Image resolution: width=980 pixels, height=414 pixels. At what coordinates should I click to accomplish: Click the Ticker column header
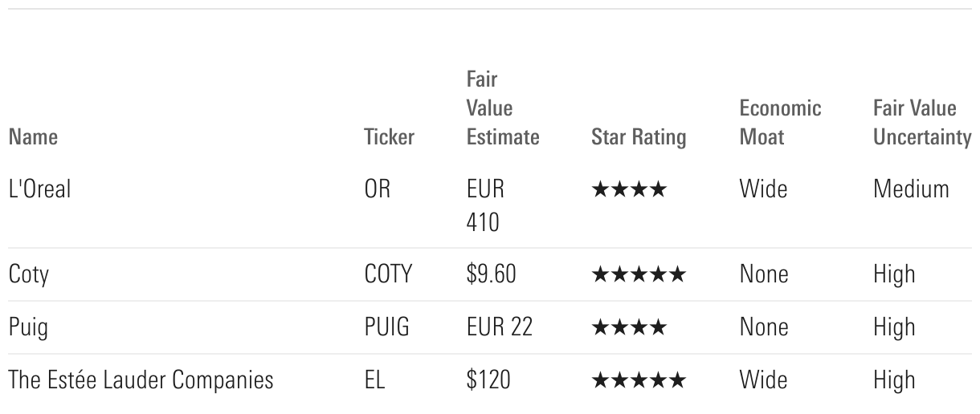(x=389, y=137)
